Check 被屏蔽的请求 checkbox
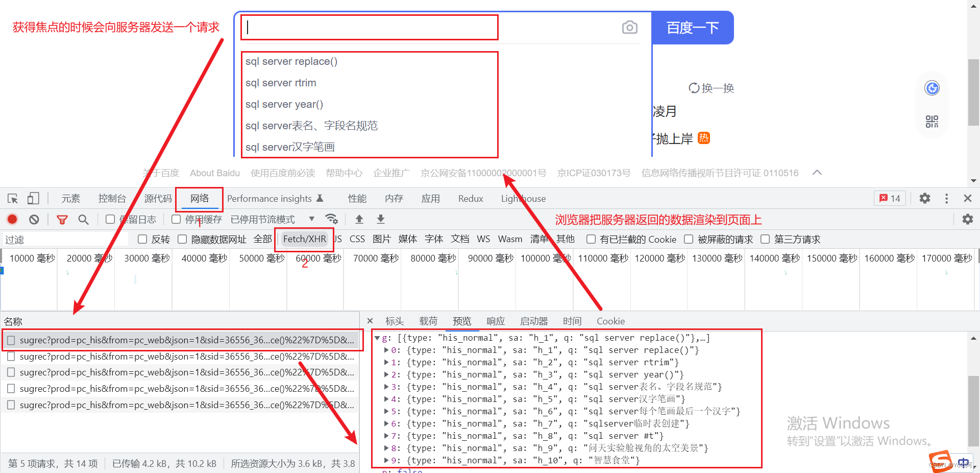 click(x=689, y=239)
